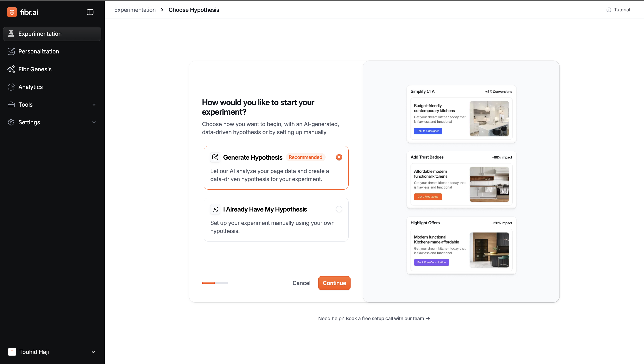Expand the Tools menu chevron

pos(94,105)
